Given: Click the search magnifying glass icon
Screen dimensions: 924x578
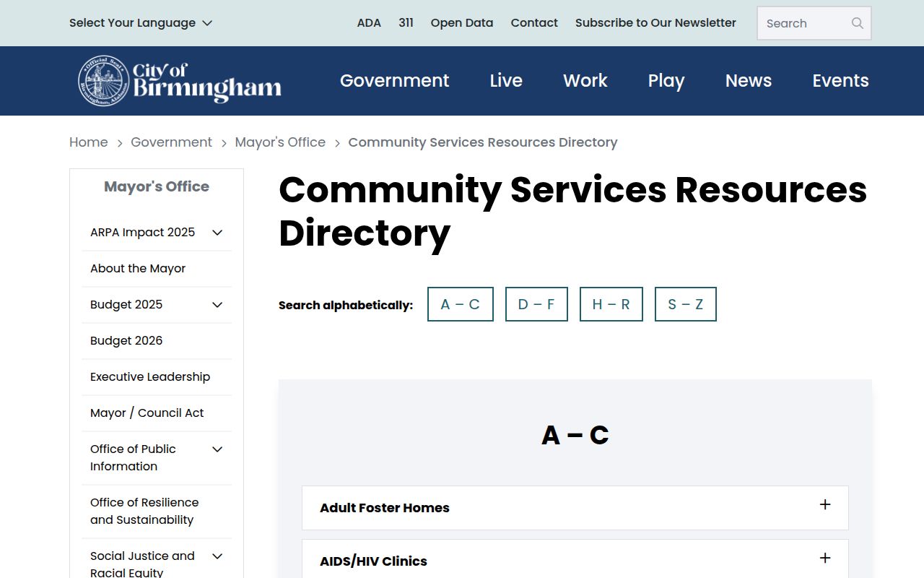Looking at the screenshot, I should [x=857, y=23].
